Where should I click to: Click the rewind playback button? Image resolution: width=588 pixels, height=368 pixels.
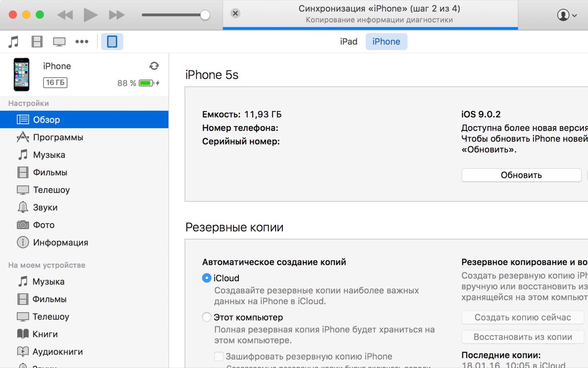click(65, 15)
